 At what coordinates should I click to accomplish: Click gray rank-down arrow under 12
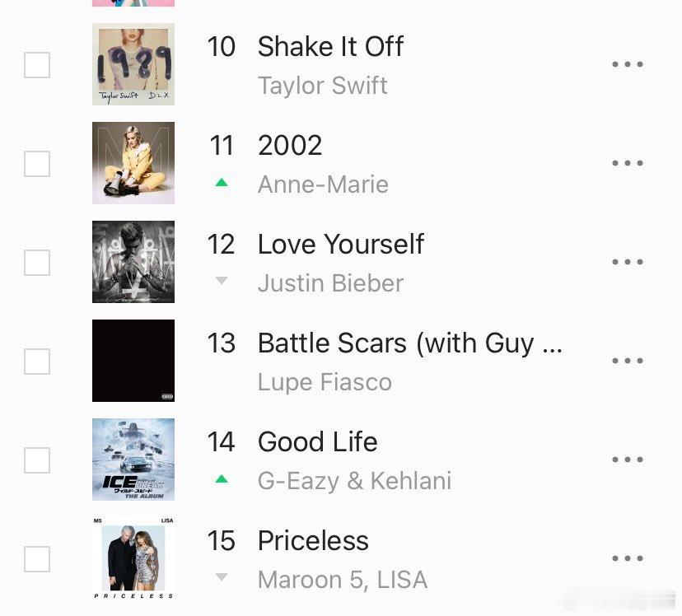(222, 281)
